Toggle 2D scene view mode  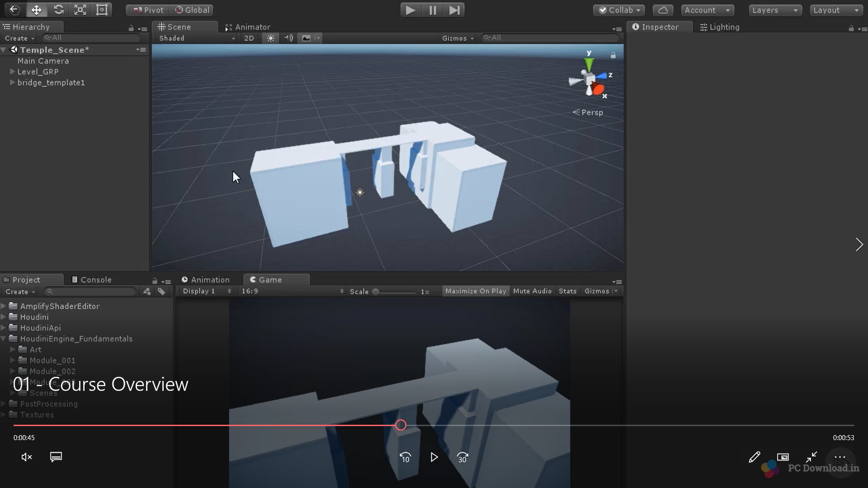(x=249, y=38)
